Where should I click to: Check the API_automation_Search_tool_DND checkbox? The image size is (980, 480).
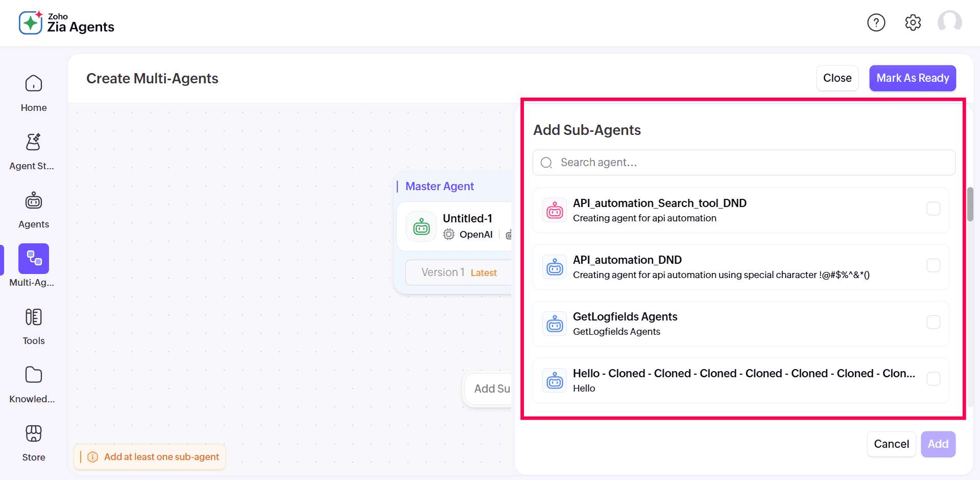pos(934,209)
